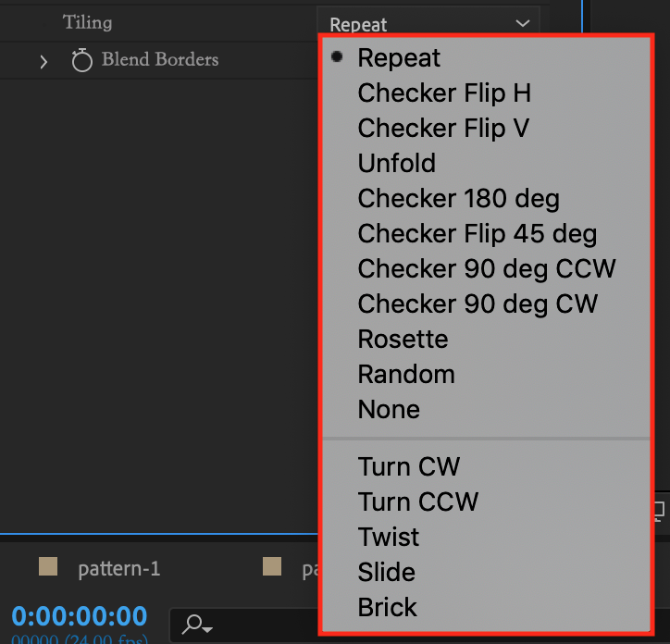This screenshot has width=670, height=644.
Task: Select Unfold tiling option
Action: coord(396,164)
